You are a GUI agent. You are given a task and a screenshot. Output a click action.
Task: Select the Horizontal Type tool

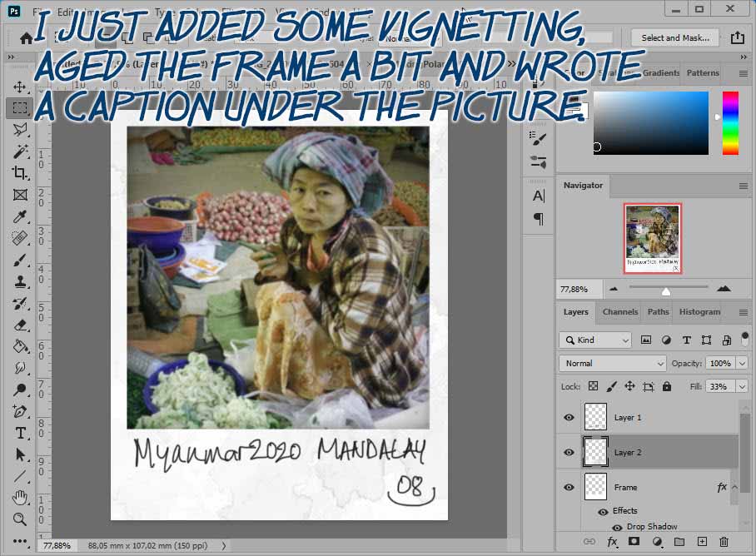[19, 433]
